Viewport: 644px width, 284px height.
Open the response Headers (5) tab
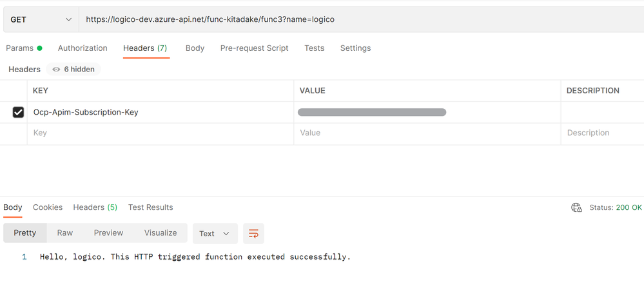[95, 207]
